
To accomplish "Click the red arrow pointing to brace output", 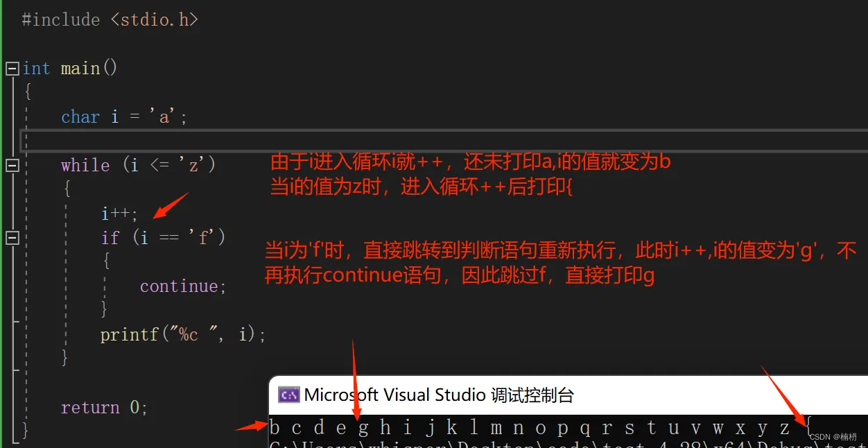I will point(785,394).
